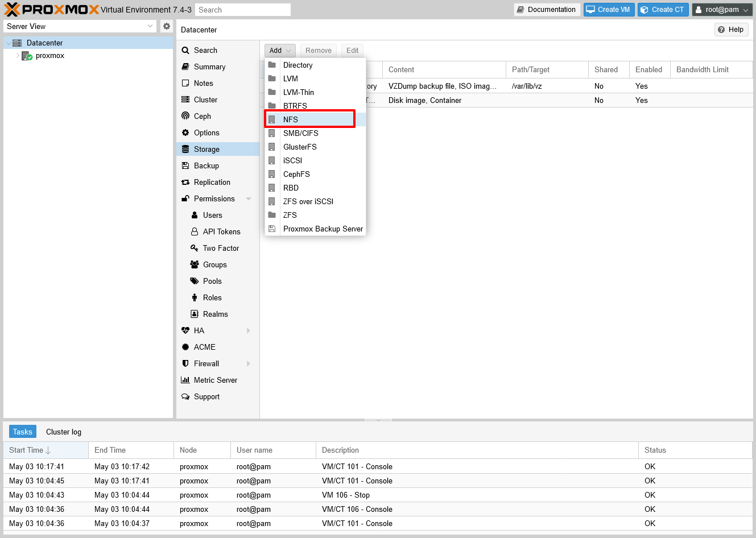Click the HA heartbeat icon
The height and width of the screenshot is (538, 756).
tap(185, 330)
